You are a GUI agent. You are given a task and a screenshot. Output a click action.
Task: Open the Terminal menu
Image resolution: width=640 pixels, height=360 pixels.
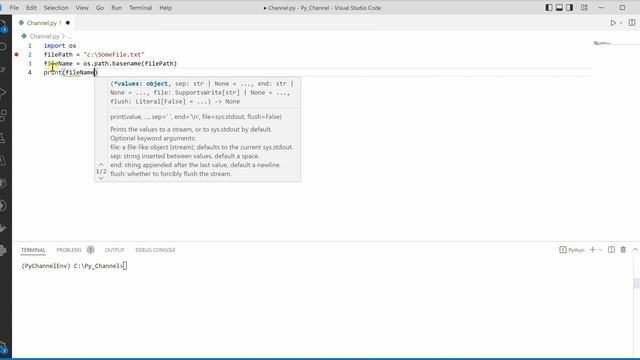click(140, 8)
